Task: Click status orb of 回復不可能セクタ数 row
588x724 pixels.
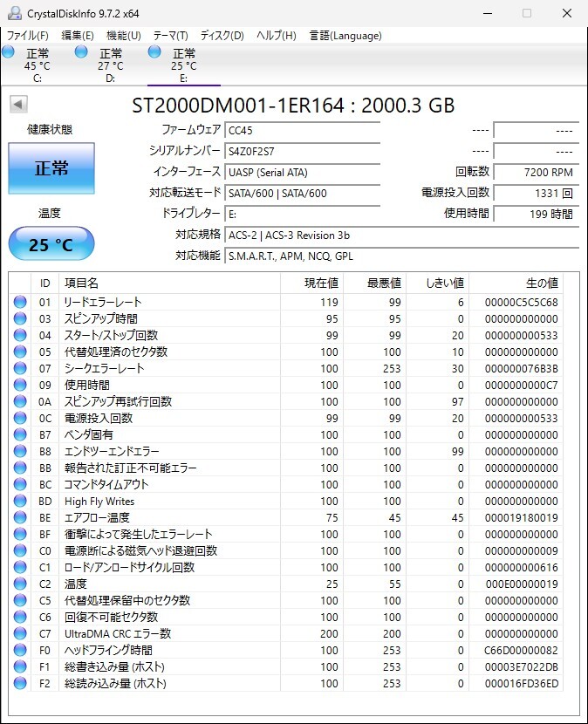Action: (x=20, y=617)
